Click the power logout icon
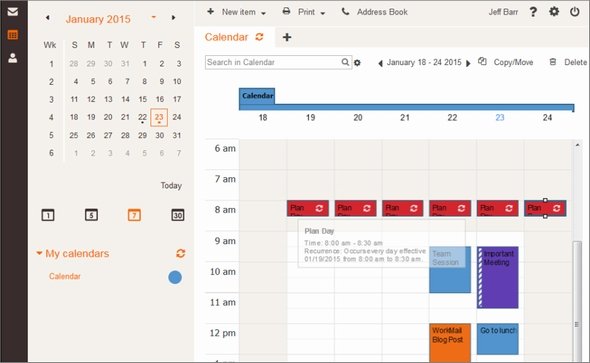This screenshot has width=590, height=363. tap(575, 12)
